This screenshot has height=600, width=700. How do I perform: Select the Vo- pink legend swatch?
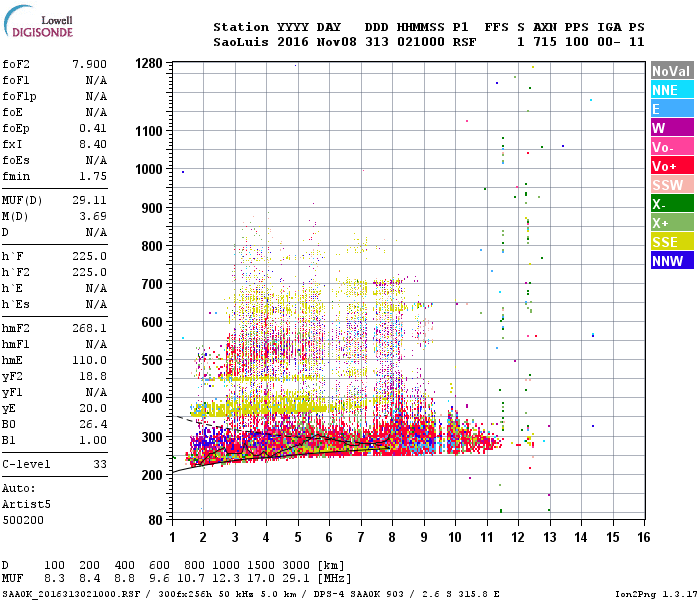672,147
